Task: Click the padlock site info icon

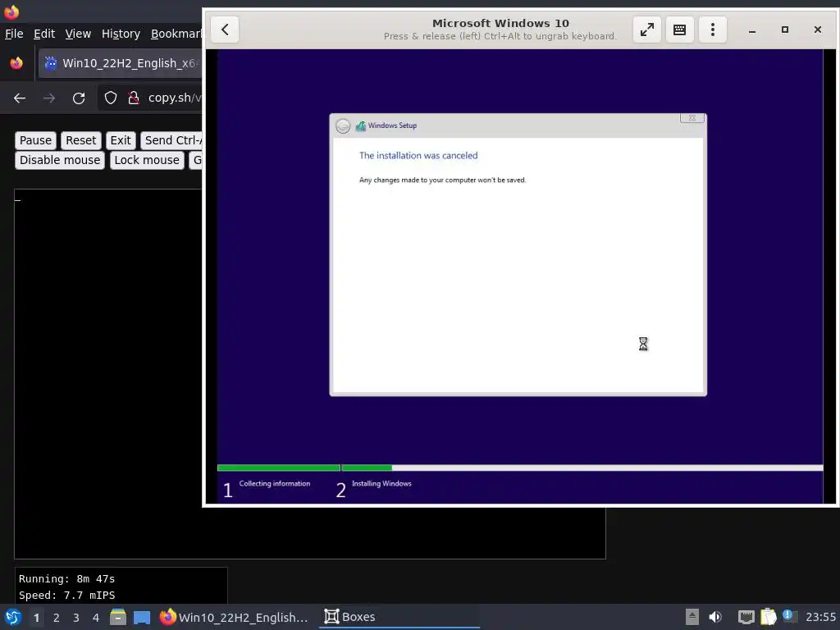Action: click(134, 98)
